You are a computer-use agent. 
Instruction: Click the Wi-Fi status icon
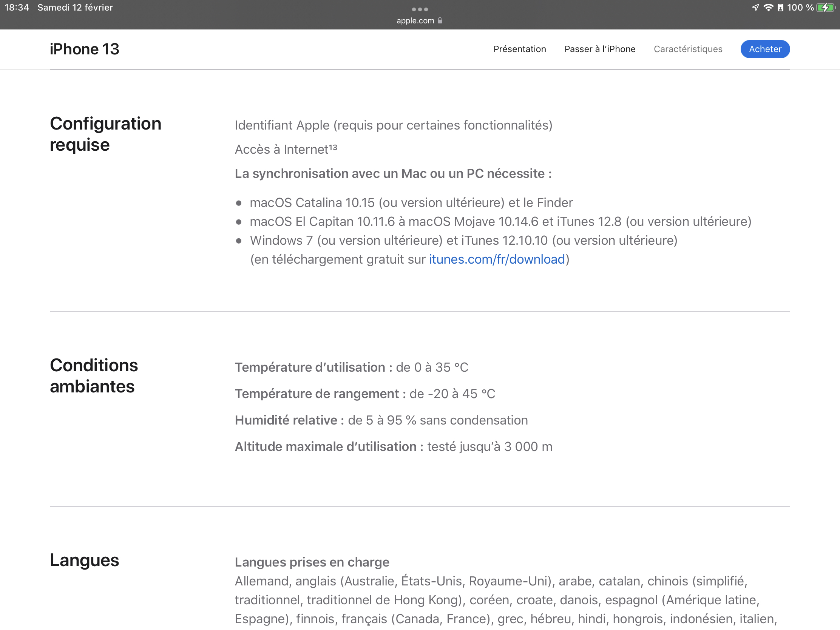tap(768, 8)
